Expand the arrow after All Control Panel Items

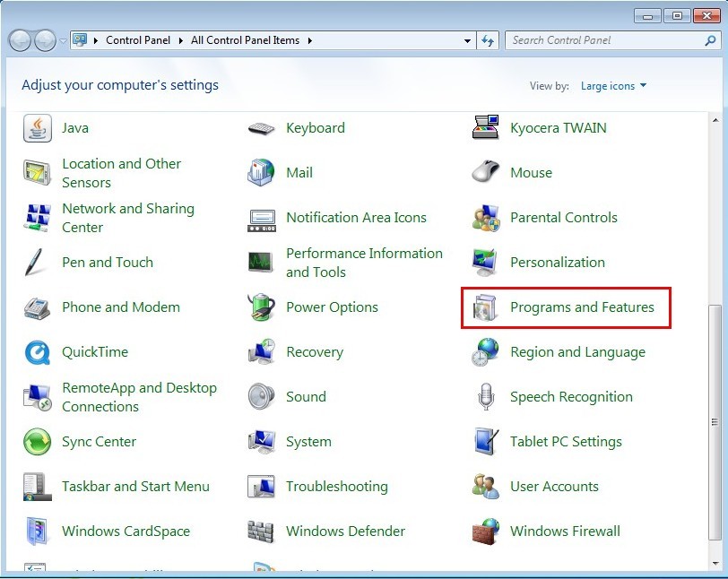click(310, 40)
